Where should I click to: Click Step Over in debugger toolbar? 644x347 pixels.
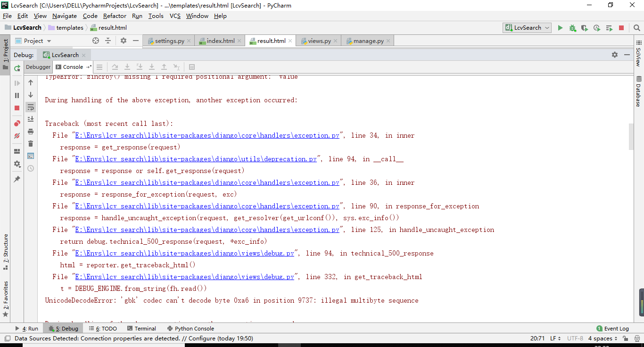coord(115,67)
